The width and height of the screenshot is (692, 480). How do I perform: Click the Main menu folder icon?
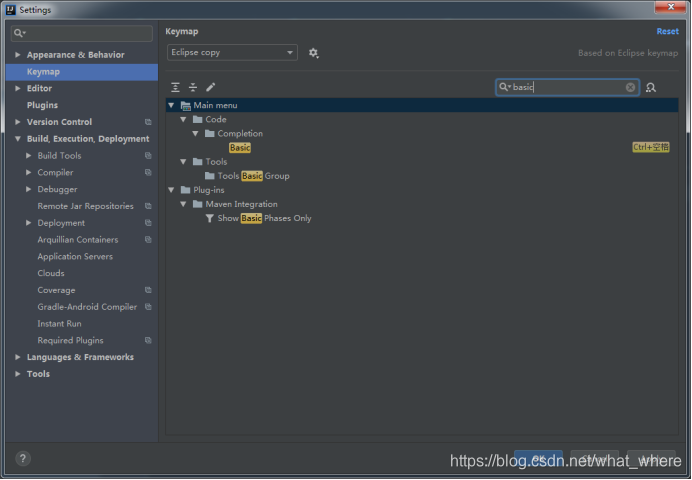point(186,105)
